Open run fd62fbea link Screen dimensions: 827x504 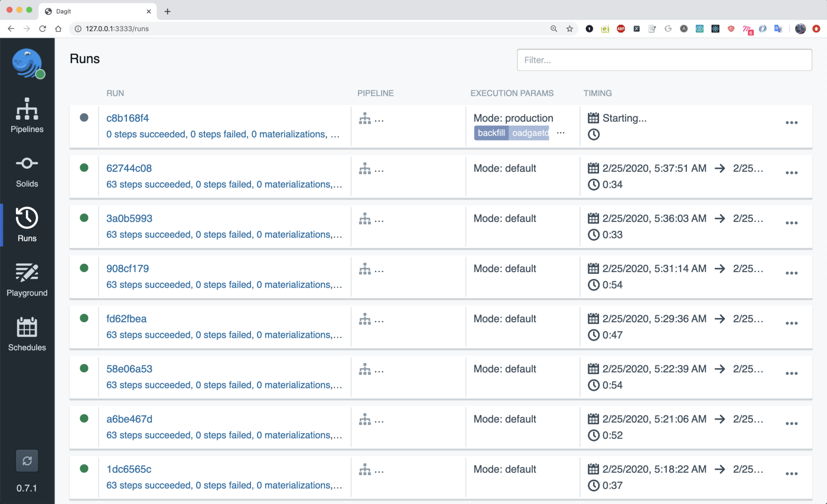pos(126,319)
